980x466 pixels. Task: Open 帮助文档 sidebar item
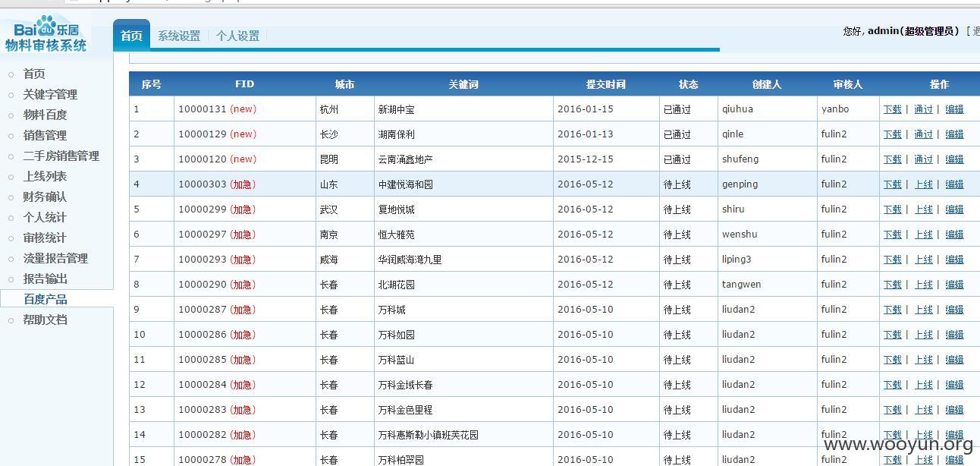[45, 320]
